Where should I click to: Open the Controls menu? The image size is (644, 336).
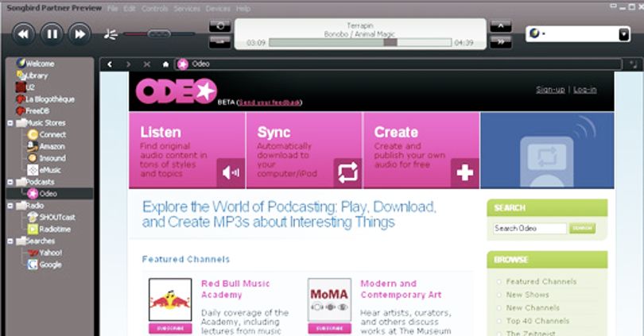point(154,9)
